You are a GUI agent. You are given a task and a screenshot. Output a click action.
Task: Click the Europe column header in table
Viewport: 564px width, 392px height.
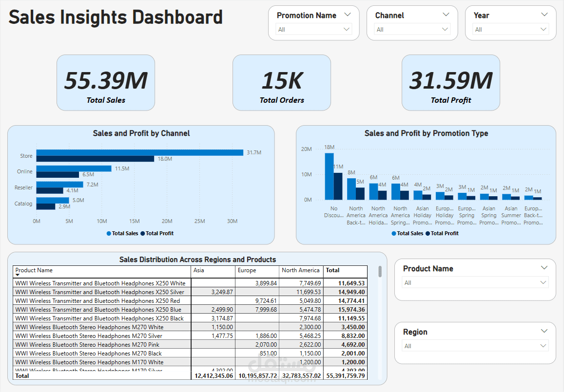246,270
